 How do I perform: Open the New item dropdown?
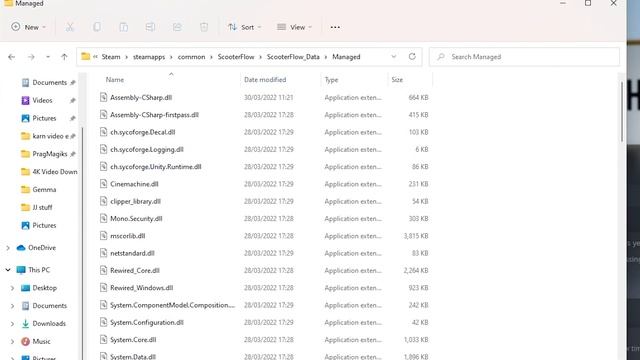coord(29,27)
